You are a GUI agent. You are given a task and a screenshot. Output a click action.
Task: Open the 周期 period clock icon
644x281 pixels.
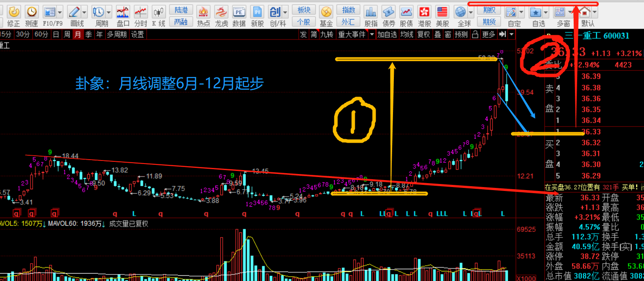(99, 12)
